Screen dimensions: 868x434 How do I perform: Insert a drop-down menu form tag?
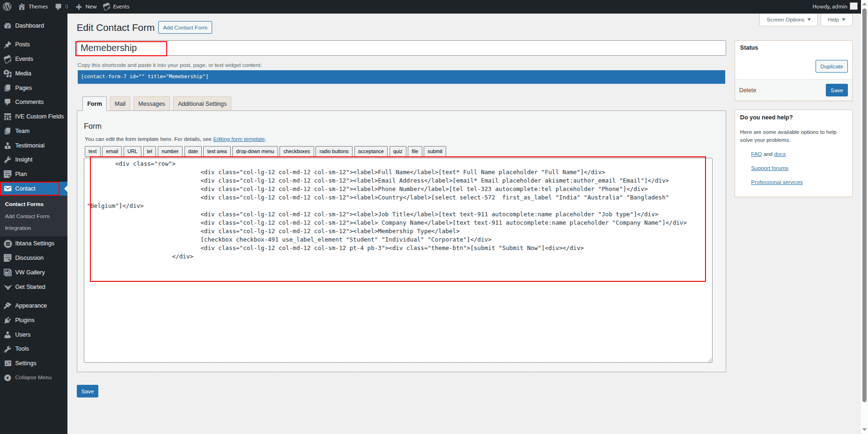click(255, 151)
